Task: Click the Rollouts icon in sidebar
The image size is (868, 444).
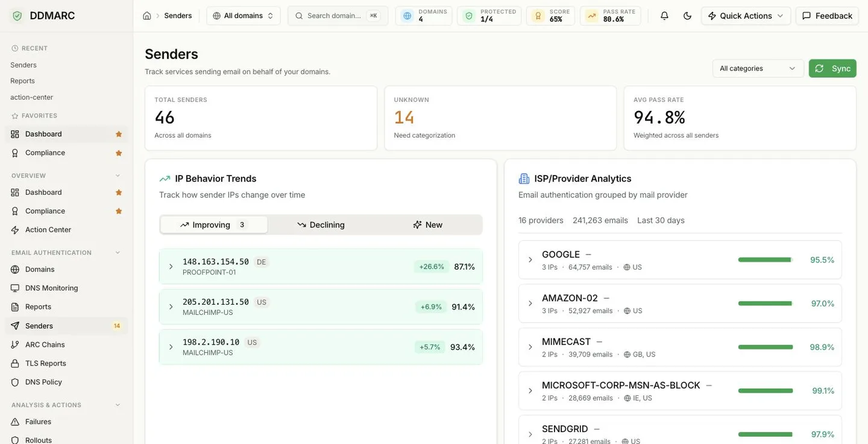Action: tap(15, 440)
